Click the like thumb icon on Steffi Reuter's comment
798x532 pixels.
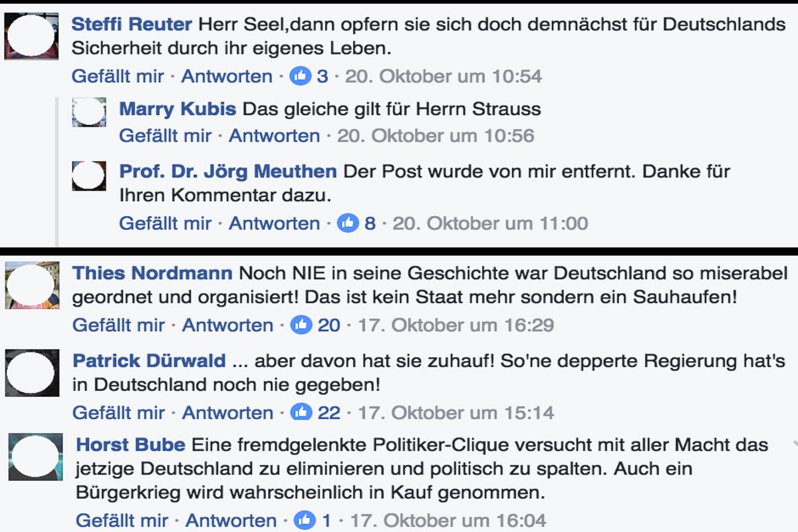click(301, 76)
